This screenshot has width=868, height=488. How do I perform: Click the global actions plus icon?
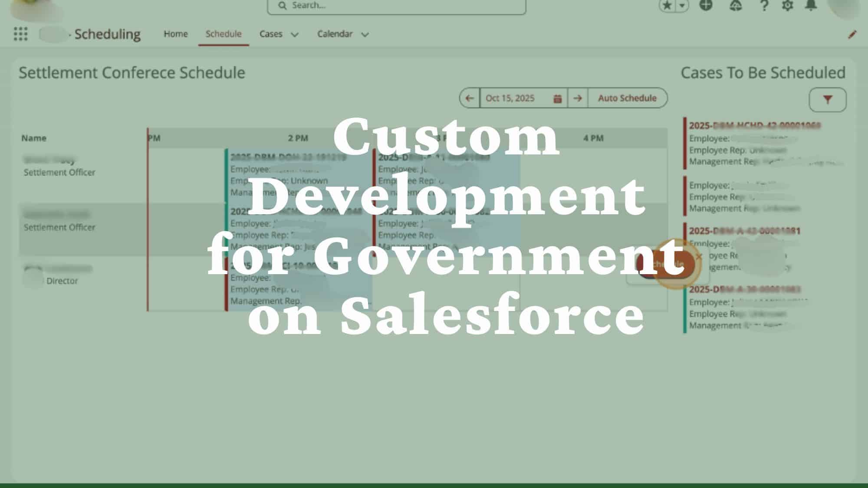706,5
